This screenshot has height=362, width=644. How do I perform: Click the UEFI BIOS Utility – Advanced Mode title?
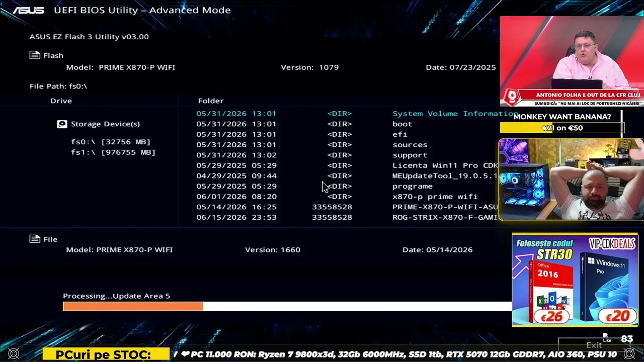coord(142,10)
